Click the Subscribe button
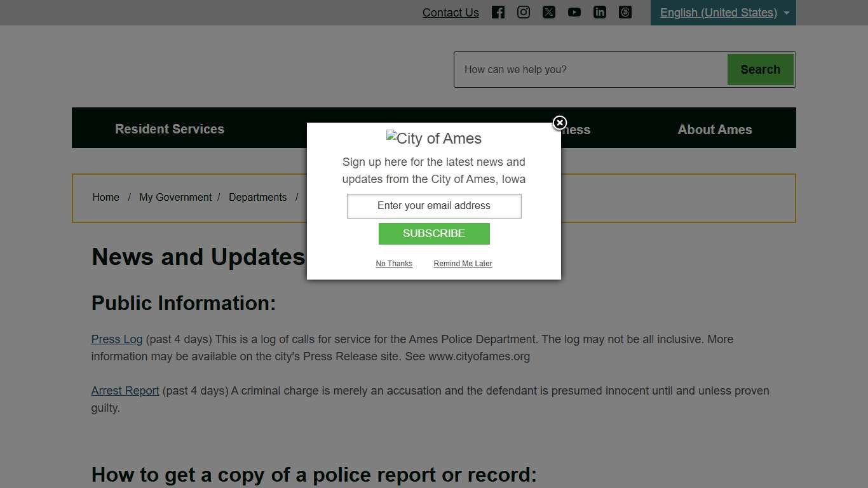This screenshot has height=488, width=868. click(434, 234)
